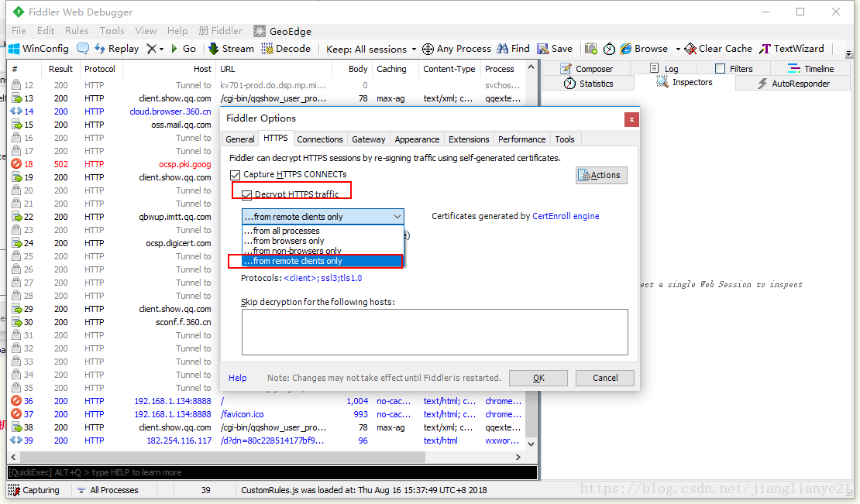
Task: Choose ...from remote clients only list item
Action: (322, 262)
